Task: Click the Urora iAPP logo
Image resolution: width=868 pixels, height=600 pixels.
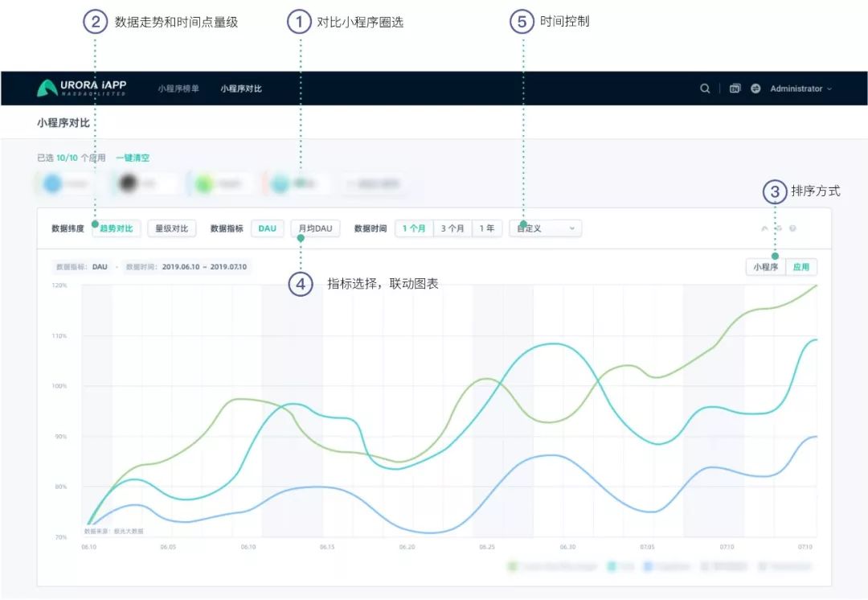Action: pos(82,88)
